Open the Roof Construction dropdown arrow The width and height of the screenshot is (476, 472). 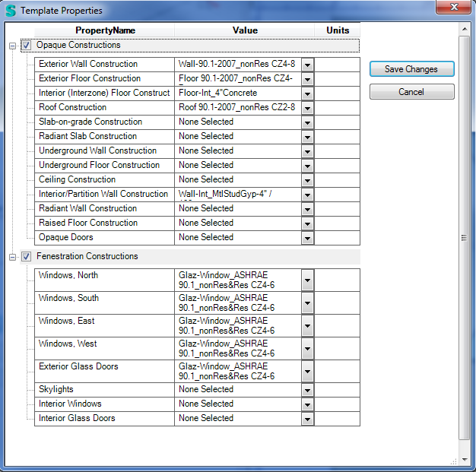pos(307,108)
